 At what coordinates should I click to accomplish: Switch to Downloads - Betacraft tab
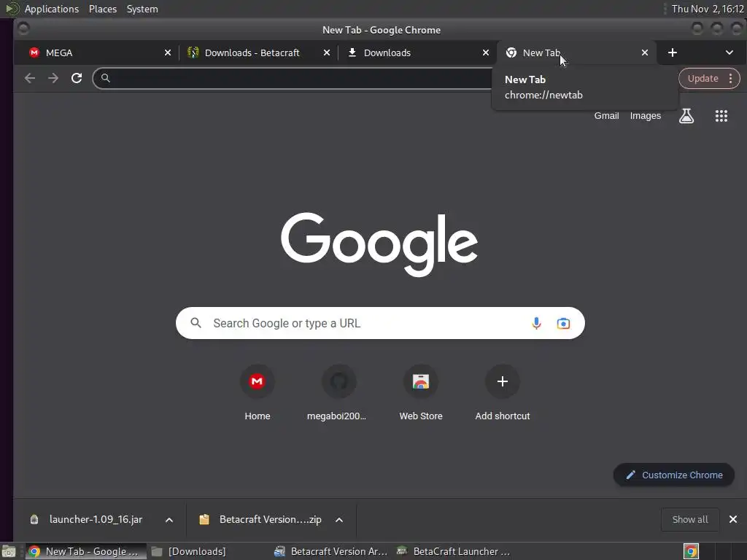(x=258, y=52)
